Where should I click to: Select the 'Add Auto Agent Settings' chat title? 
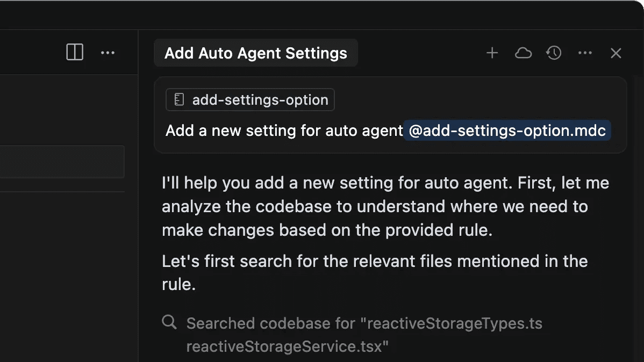(x=255, y=53)
